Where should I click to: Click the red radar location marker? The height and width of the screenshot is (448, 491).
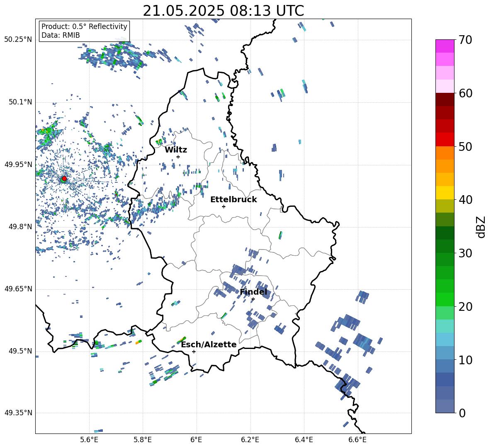pyautogui.click(x=64, y=178)
